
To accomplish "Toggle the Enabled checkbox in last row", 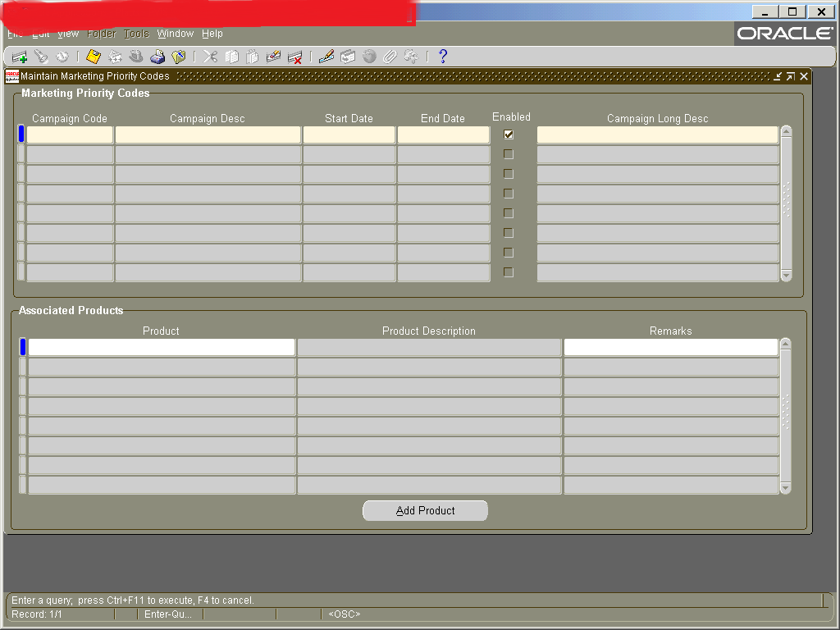I will click(x=509, y=272).
